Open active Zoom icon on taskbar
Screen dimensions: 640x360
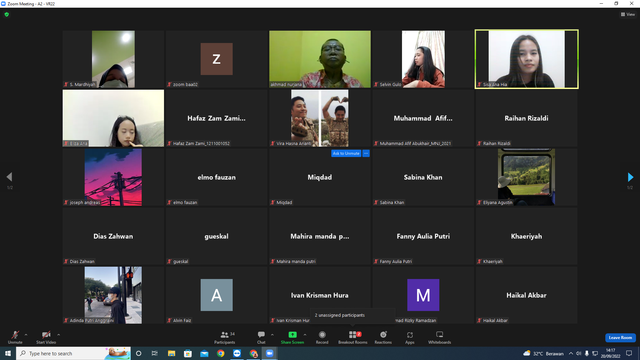(269, 353)
